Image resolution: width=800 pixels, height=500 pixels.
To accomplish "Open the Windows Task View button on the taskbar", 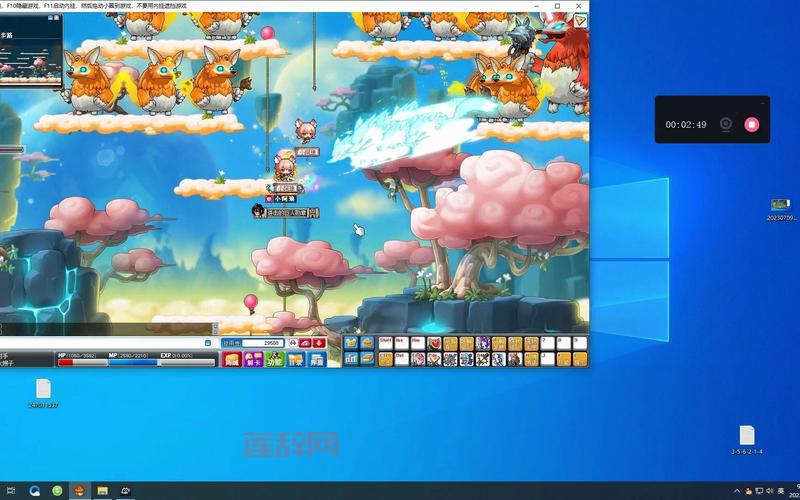I will 12,491.
